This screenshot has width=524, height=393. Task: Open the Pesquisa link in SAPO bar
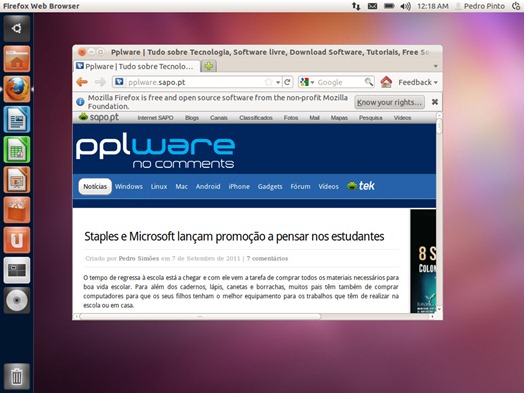pyautogui.click(x=370, y=118)
